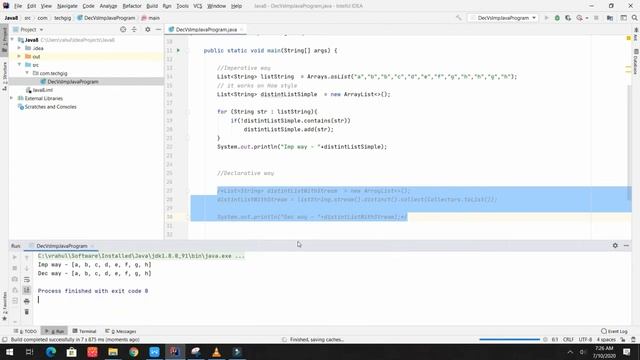This screenshot has width=640, height=360.
Task: Click the background task progress bar
Action: point(509,340)
